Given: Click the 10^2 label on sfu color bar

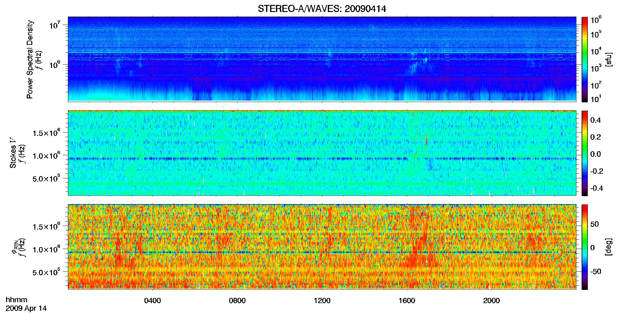Looking at the screenshot, I should (596, 85).
